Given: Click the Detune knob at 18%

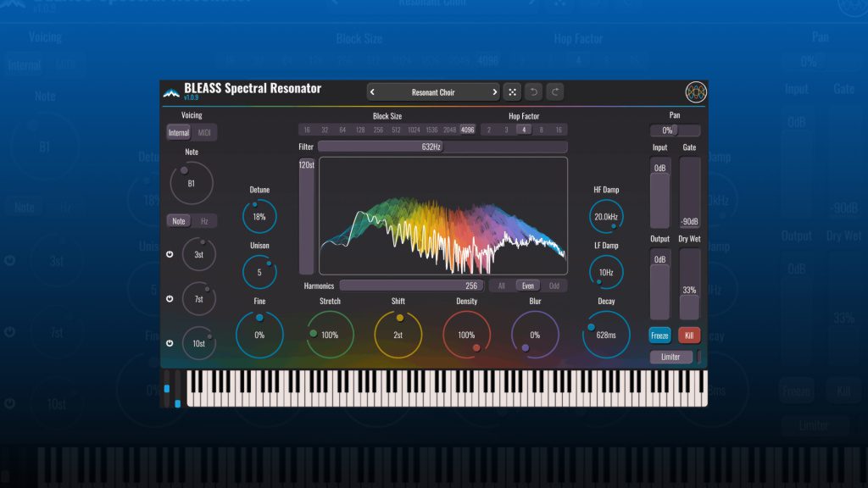Looking at the screenshot, I should [x=259, y=216].
